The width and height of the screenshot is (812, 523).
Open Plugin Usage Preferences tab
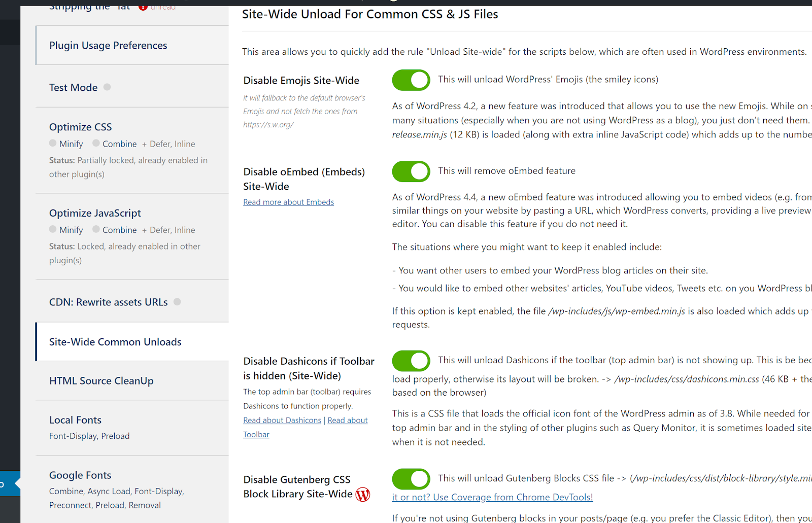[132, 45]
